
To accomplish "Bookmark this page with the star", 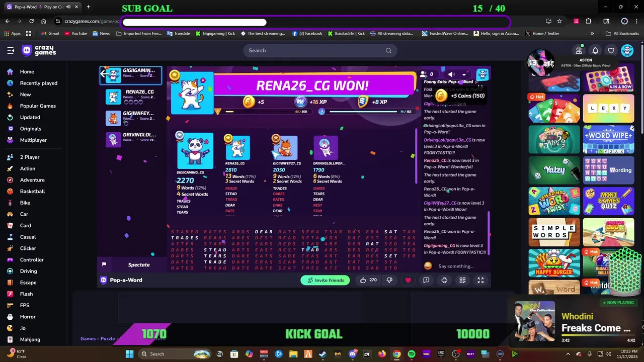I will [x=559, y=21].
